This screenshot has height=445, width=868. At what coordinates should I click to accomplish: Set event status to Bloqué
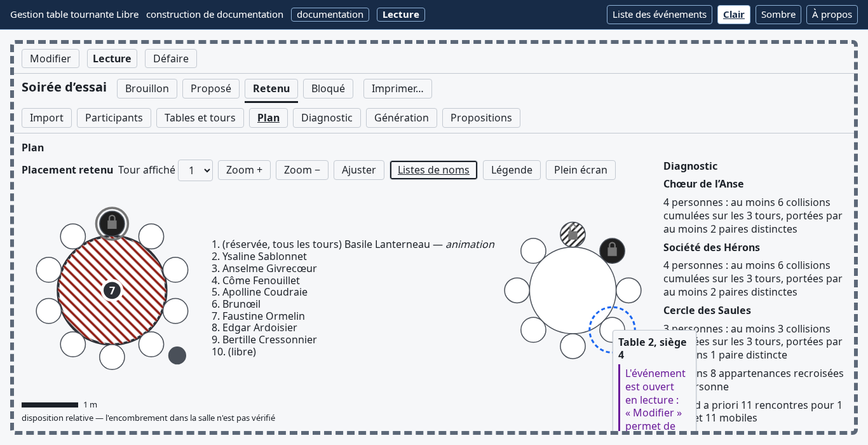tap(328, 88)
